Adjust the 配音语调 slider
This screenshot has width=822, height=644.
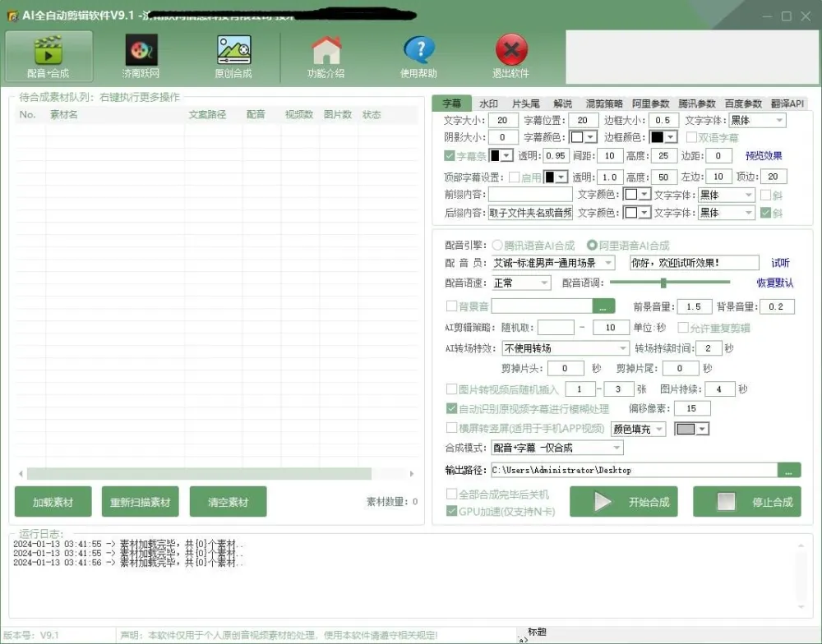coord(663,283)
